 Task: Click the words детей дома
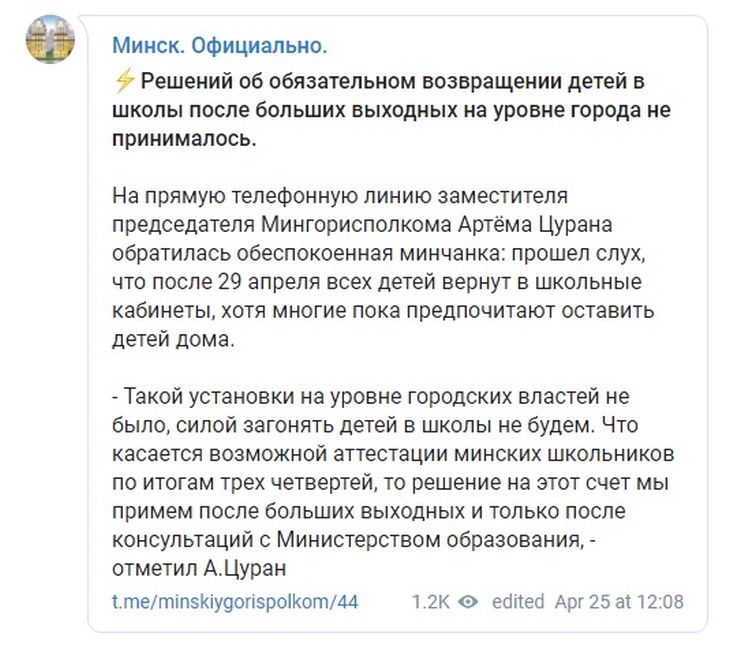point(171,338)
